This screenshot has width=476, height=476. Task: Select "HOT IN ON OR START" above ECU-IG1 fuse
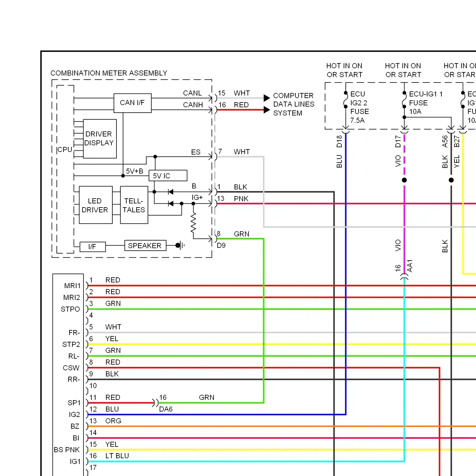click(x=403, y=70)
